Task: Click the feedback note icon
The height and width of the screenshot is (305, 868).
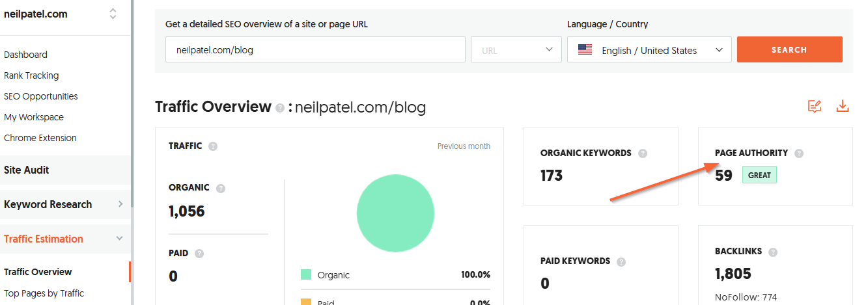Action: coord(815,107)
